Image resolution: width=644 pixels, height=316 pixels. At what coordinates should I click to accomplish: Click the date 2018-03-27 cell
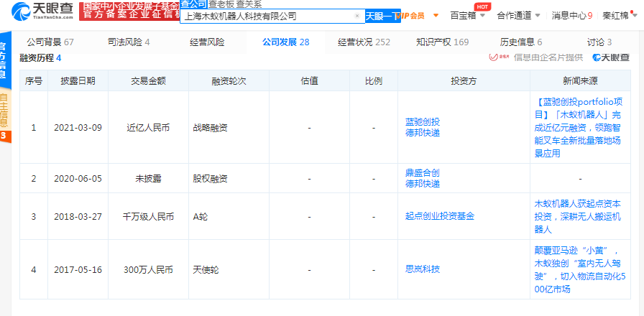78,216
